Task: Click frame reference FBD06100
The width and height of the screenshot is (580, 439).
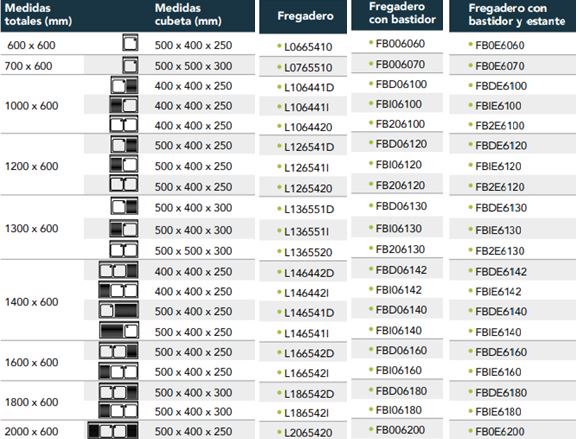Action: pyautogui.click(x=401, y=85)
